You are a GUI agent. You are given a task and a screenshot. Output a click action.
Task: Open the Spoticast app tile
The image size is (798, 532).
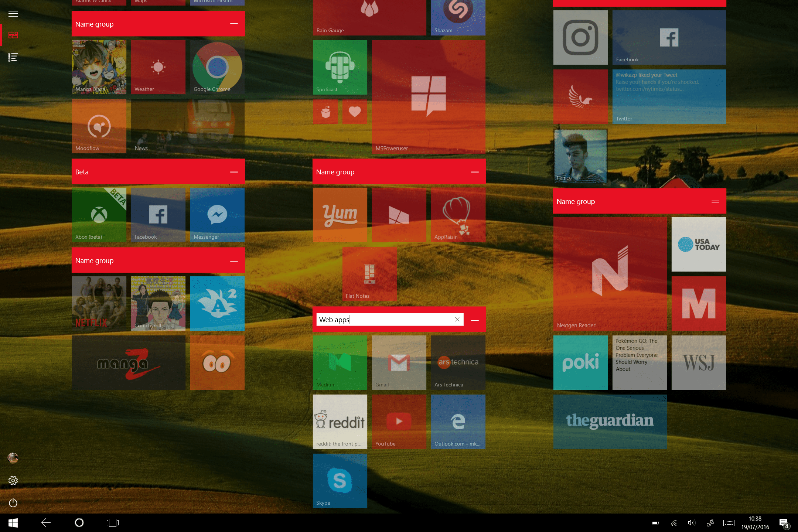click(340, 67)
